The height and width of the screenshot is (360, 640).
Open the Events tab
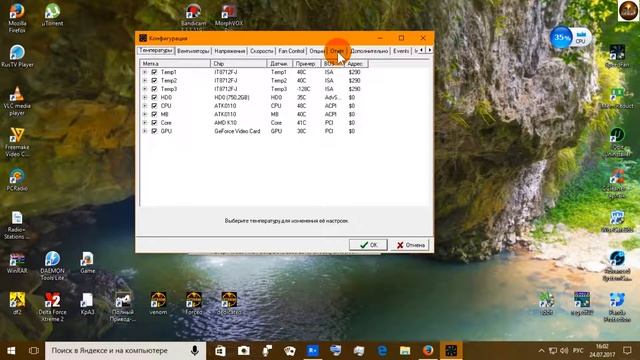coord(401,51)
